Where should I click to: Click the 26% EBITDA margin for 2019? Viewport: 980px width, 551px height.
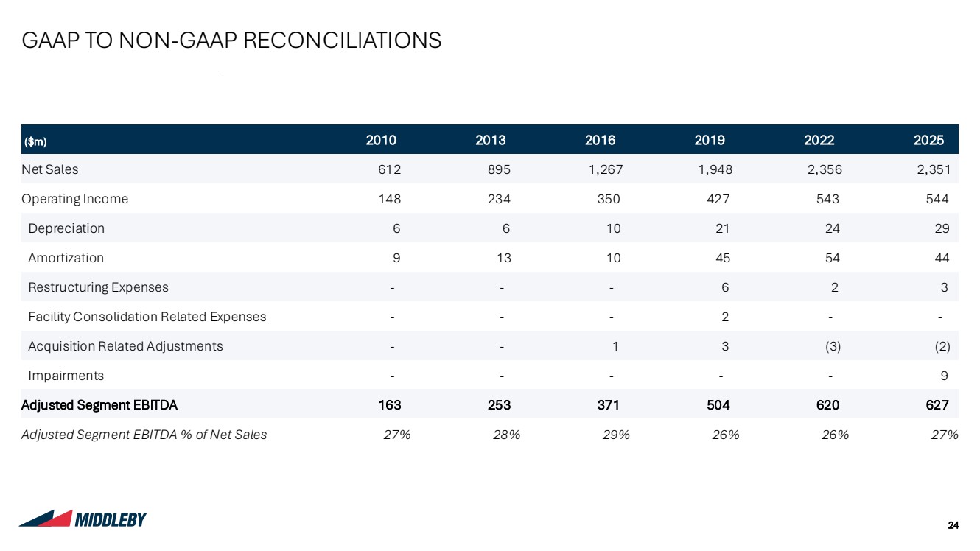[x=726, y=435]
